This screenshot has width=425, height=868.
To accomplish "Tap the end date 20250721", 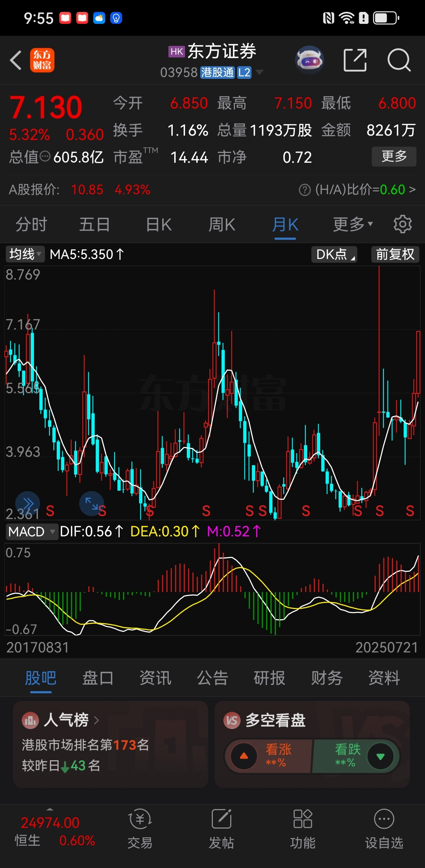I will tap(387, 648).
